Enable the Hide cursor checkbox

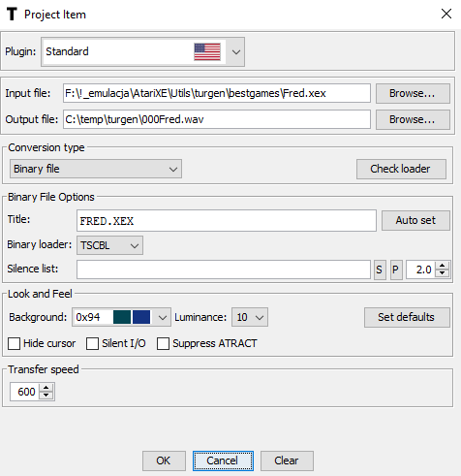tap(15, 343)
